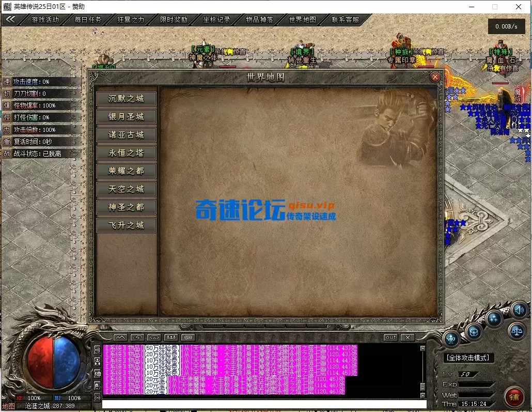Click the speech bubble icon in chat toolbar
The width and height of the screenshot is (532, 412).
pyautogui.click(x=189, y=337)
